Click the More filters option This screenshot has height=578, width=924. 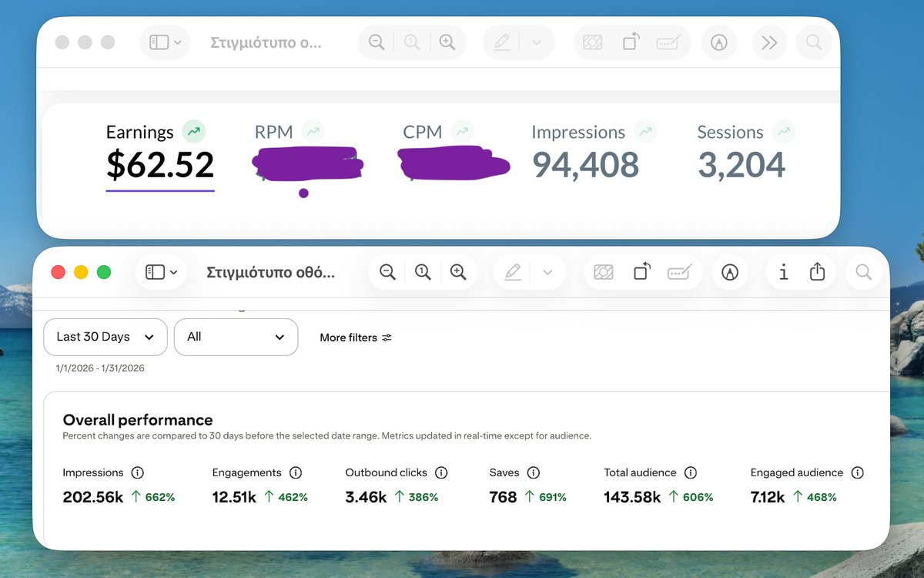[355, 337]
